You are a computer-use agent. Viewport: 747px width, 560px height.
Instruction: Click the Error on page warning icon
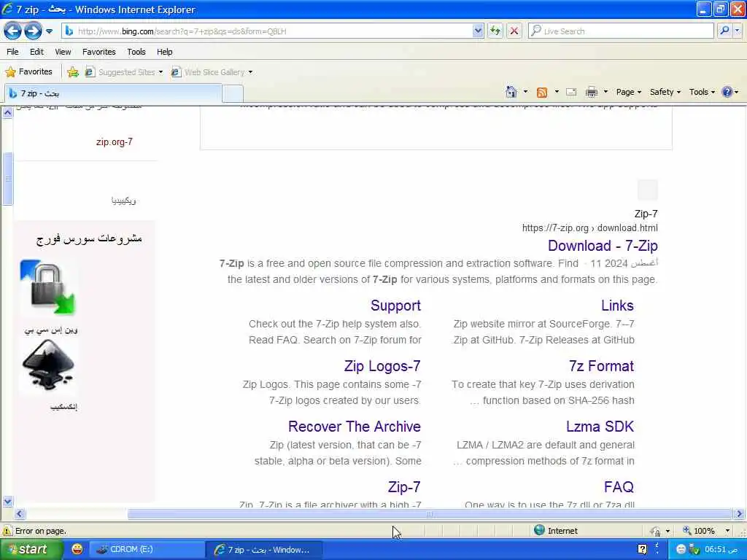pyautogui.click(x=7, y=531)
